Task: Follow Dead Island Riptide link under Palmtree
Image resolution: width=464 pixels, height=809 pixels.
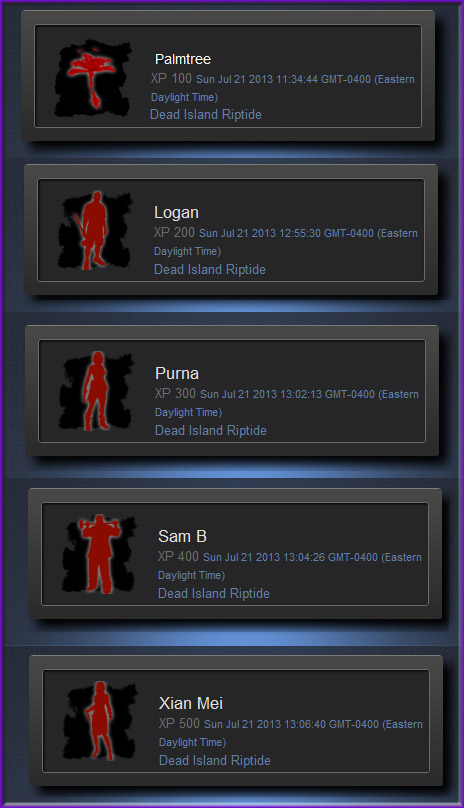Action: point(205,115)
